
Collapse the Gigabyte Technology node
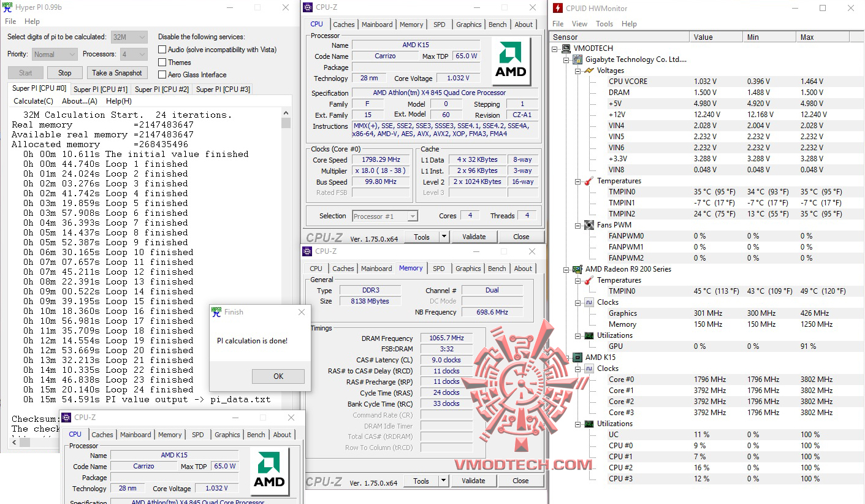pos(566,59)
